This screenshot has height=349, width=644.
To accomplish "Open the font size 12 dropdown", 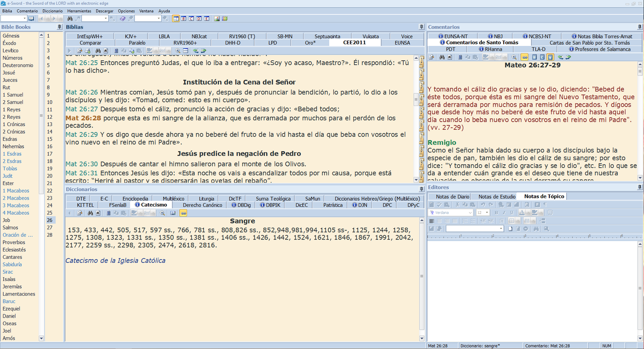I will (x=487, y=213).
